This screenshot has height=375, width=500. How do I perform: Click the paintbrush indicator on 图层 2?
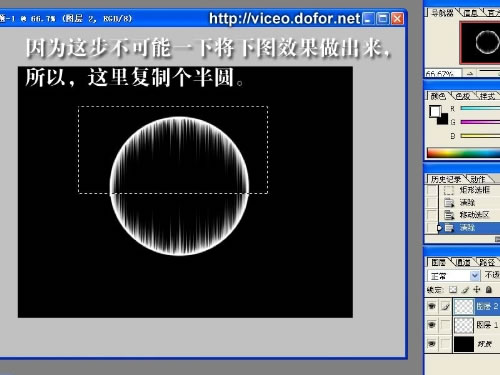445,306
